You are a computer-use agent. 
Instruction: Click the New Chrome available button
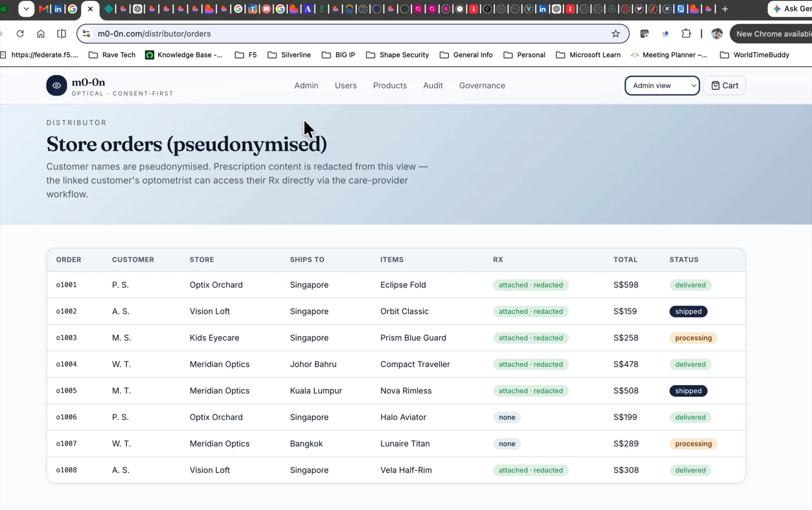pyautogui.click(x=771, y=34)
